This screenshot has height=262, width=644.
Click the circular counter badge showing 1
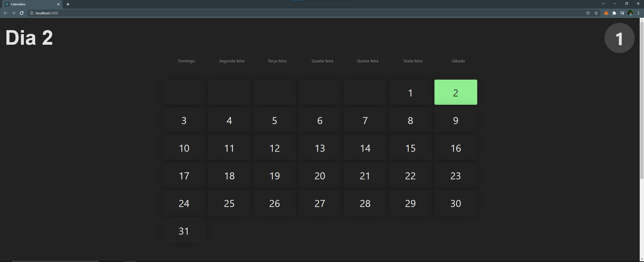(619, 38)
